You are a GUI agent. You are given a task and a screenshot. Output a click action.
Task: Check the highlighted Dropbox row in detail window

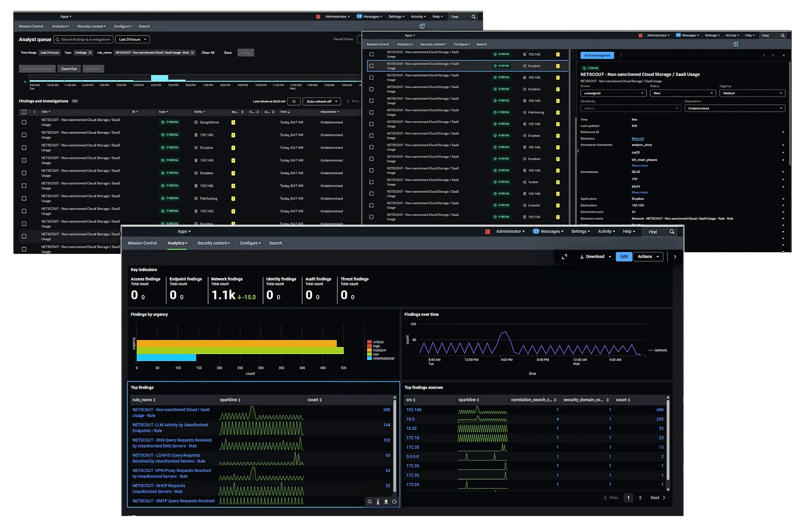click(x=371, y=66)
